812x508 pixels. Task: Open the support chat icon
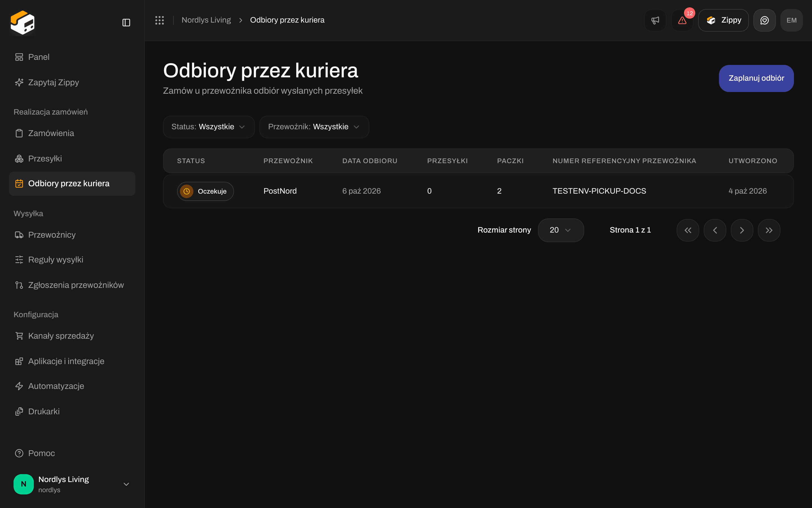764,20
